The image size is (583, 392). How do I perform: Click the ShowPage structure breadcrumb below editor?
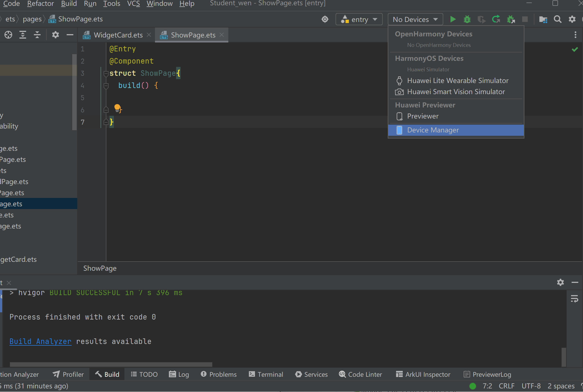click(x=100, y=268)
